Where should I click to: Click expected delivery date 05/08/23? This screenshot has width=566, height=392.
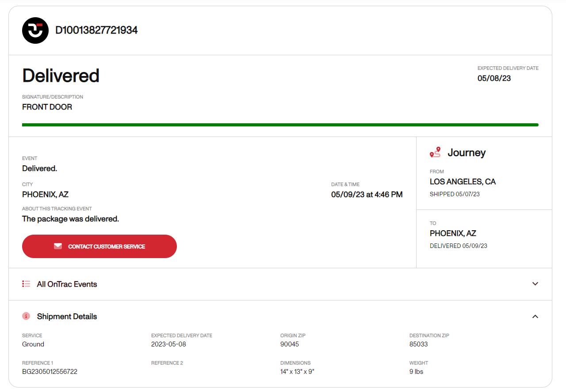coord(494,78)
